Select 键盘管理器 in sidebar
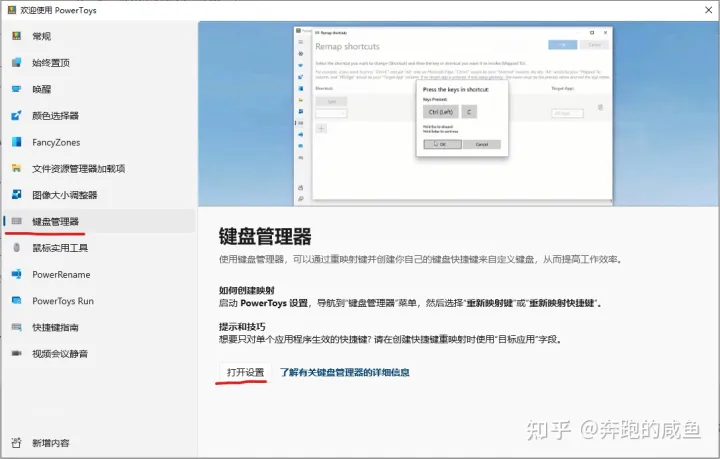 (99, 221)
